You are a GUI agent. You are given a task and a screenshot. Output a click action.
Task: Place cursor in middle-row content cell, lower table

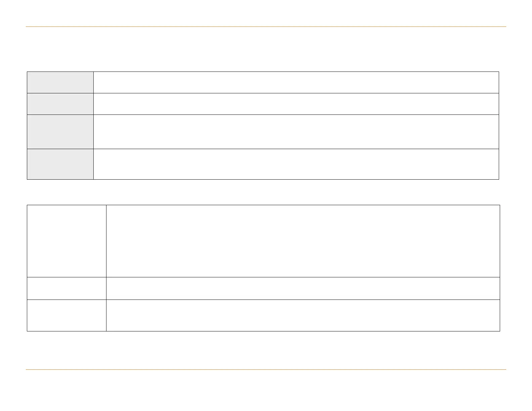tap(303, 288)
